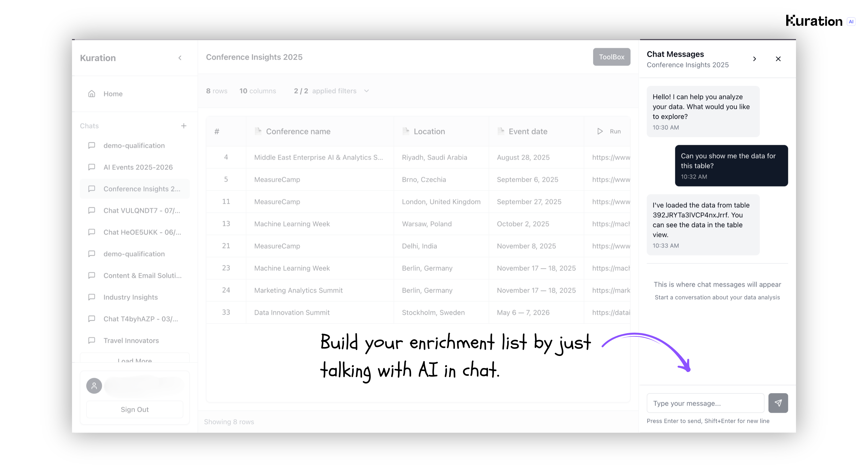Open the AI Events 2025-2026 chat
The image size is (868, 472).
(138, 167)
